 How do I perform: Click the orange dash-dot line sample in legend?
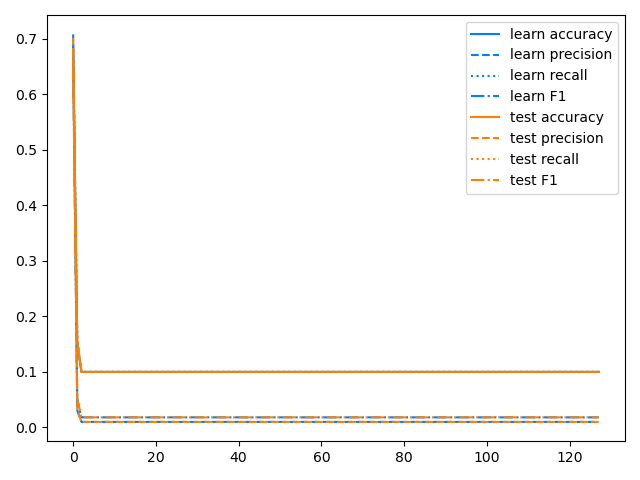tap(488, 180)
